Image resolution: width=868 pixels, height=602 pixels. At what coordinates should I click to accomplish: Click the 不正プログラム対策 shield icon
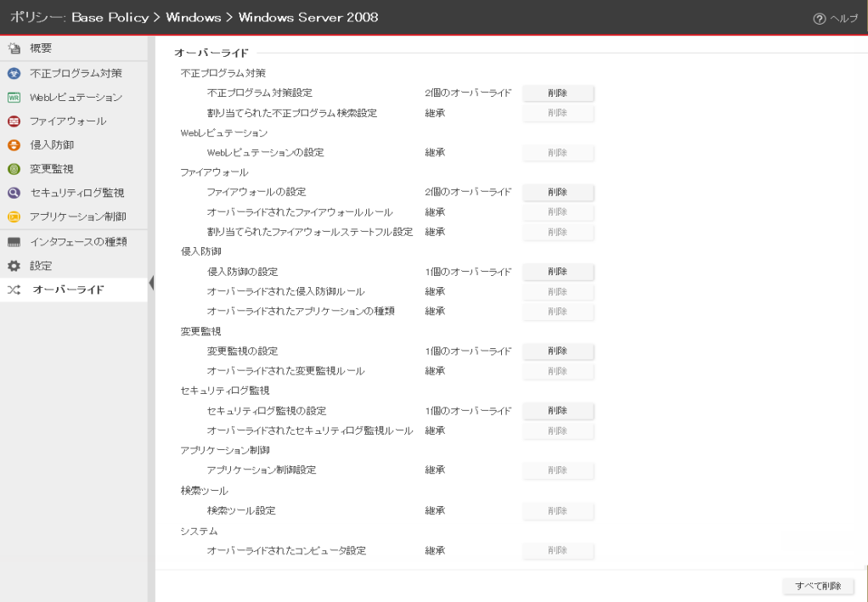[14, 73]
